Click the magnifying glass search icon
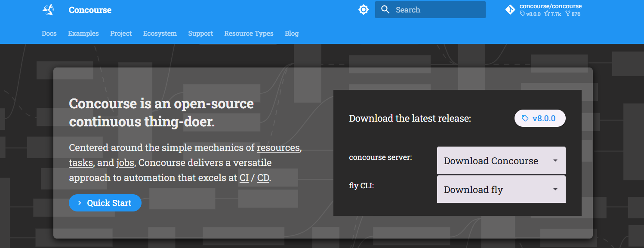 385,10
